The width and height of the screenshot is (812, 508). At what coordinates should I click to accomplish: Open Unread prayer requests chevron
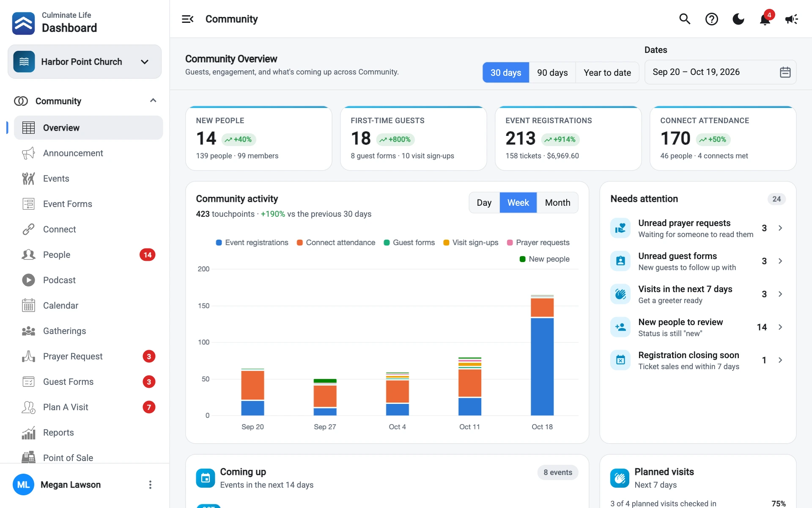click(x=780, y=228)
